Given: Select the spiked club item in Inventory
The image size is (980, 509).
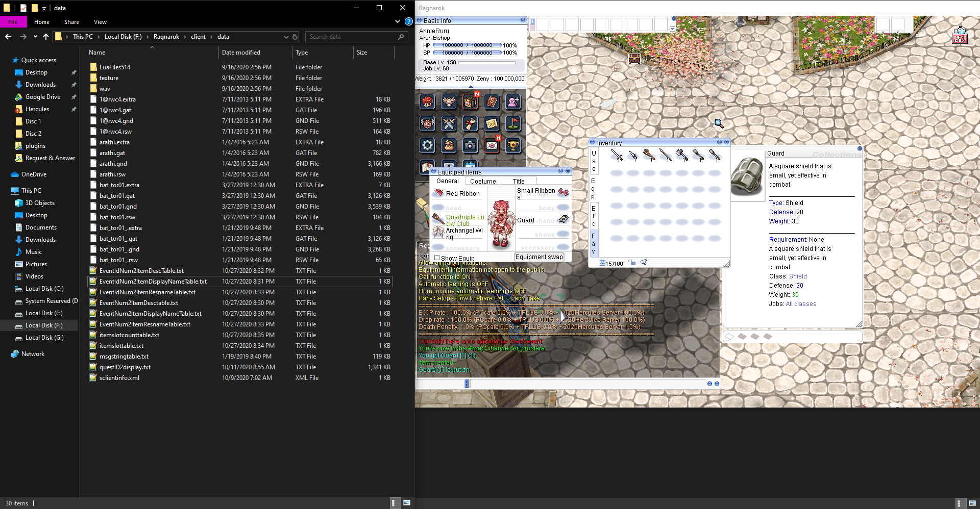Looking at the screenshot, I should pyautogui.click(x=649, y=155).
